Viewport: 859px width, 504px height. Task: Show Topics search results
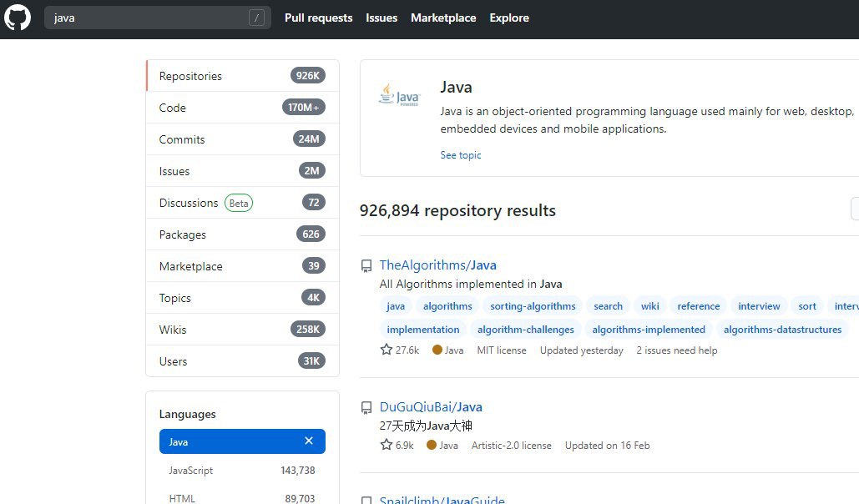point(243,298)
